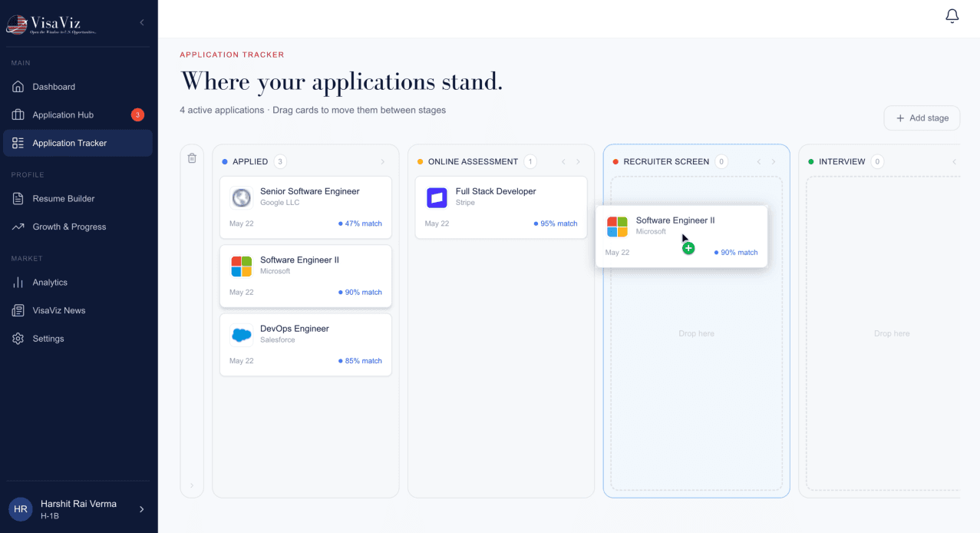Click the Analytics bar chart icon

click(x=18, y=283)
